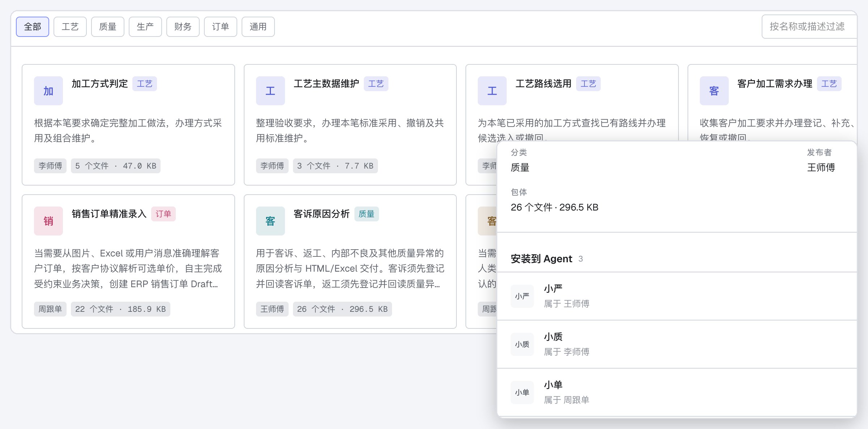The height and width of the screenshot is (429, 868).
Task: Click 周跟单 badge on 销售订单精准录入 card
Action: coord(50,309)
